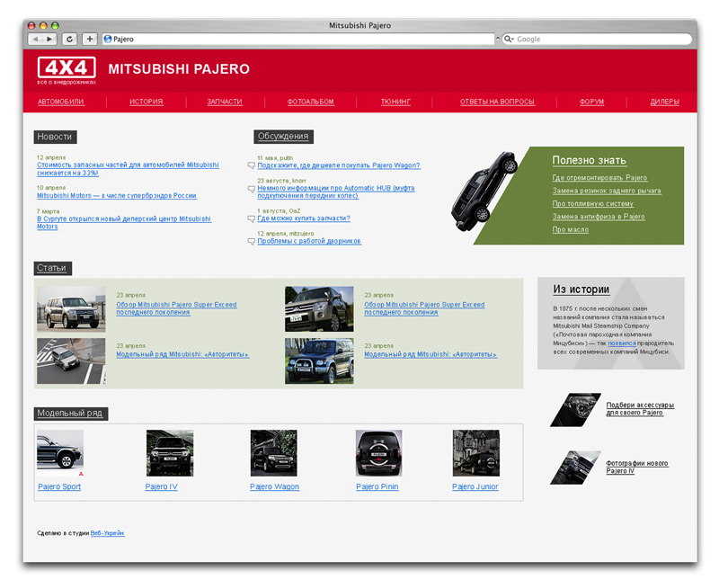Click the car icon beside "Подбери аксессуары для своего Pajero"
719x588 pixels.
click(x=575, y=409)
